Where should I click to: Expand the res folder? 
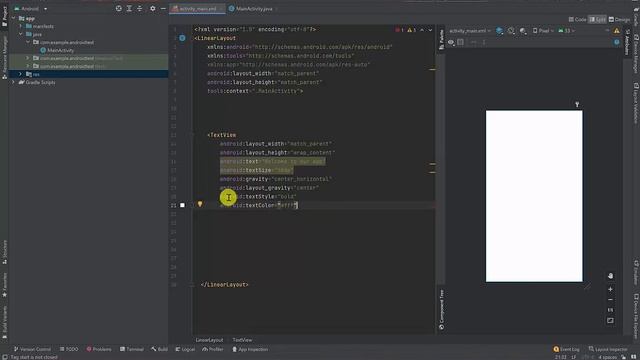point(20,74)
